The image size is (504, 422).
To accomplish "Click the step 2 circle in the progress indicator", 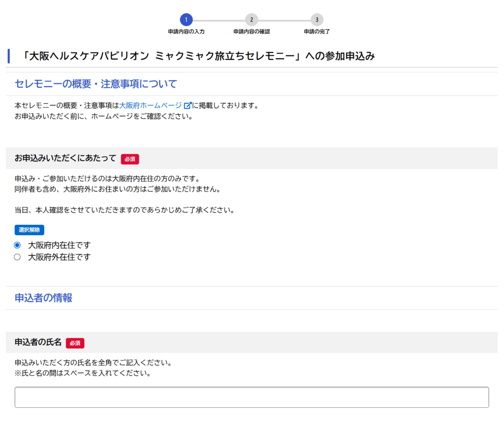I will tap(252, 20).
